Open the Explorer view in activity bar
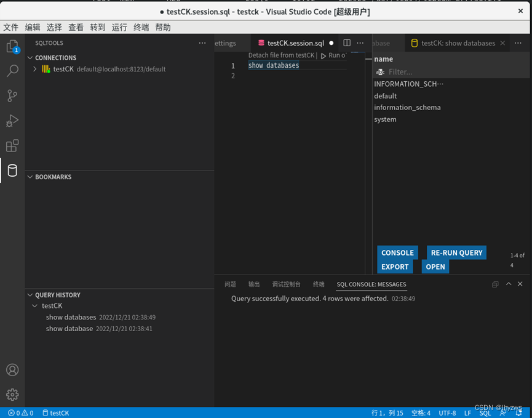Viewport: 532px width, 418px height. click(x=12, y=46)
